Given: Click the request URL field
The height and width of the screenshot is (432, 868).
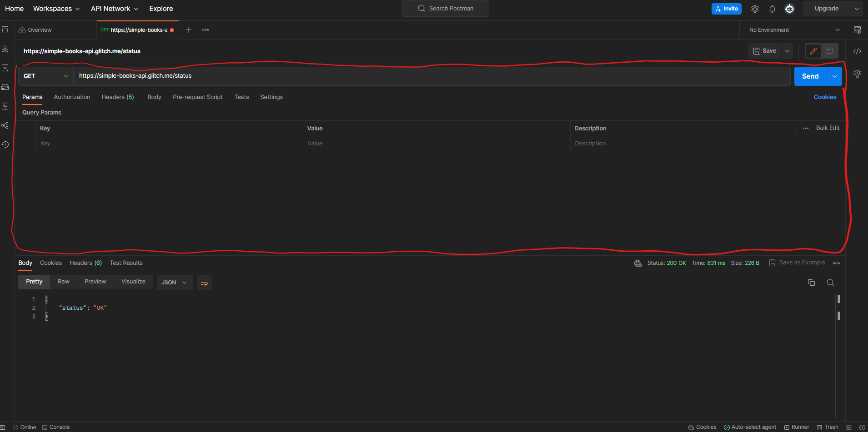Looking at the screenshot, I should (x=432, y=76).
